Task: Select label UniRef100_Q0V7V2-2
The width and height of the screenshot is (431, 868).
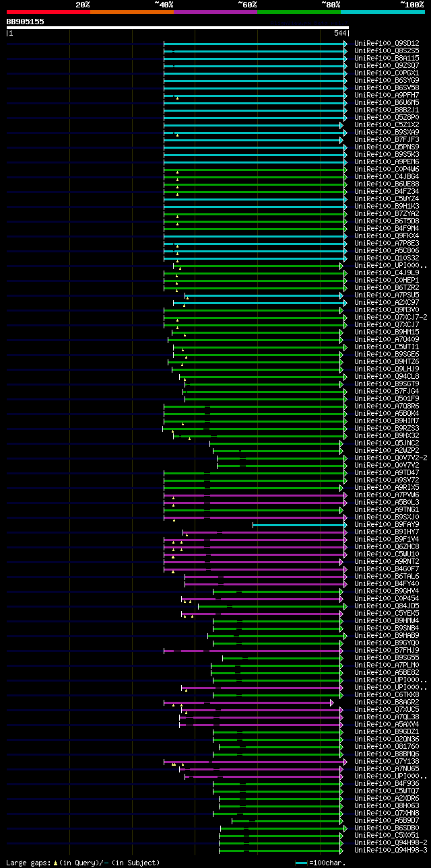Action: [x=391, y=458]
